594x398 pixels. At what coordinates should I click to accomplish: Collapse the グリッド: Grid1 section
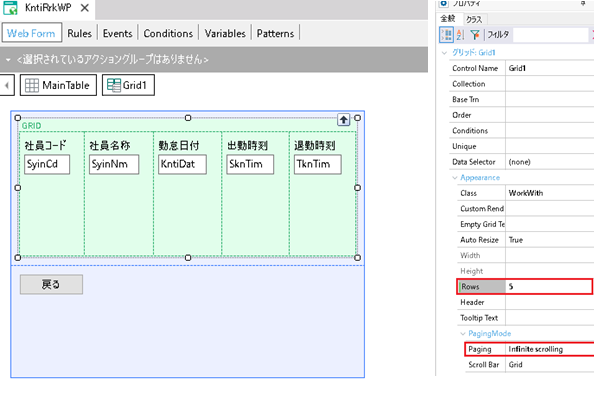click(445, 53)
